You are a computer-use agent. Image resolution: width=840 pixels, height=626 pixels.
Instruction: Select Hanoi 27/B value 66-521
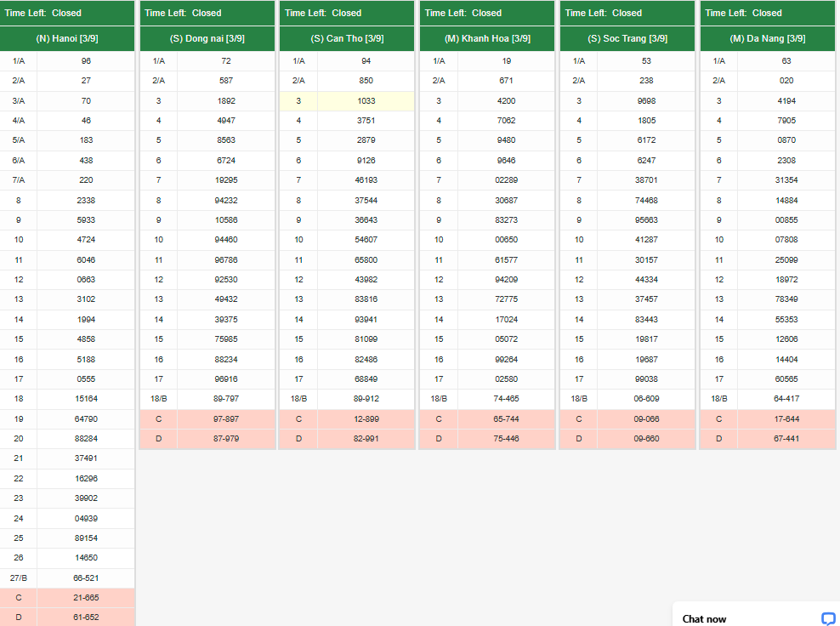(86, 578)
